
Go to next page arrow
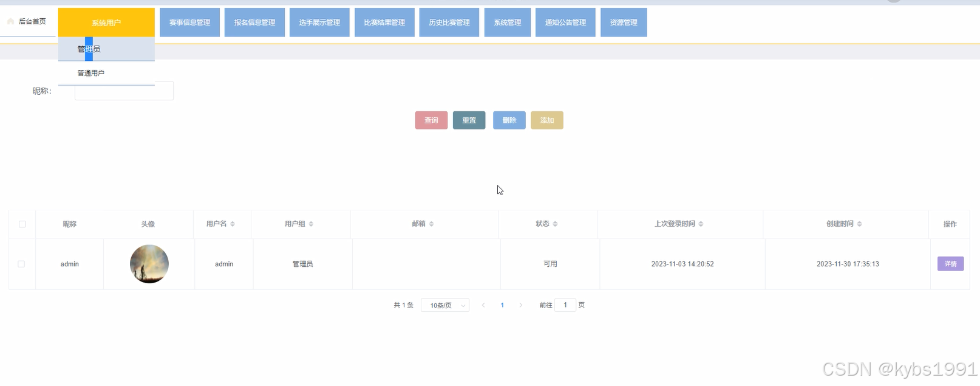(x=521, y=305)
